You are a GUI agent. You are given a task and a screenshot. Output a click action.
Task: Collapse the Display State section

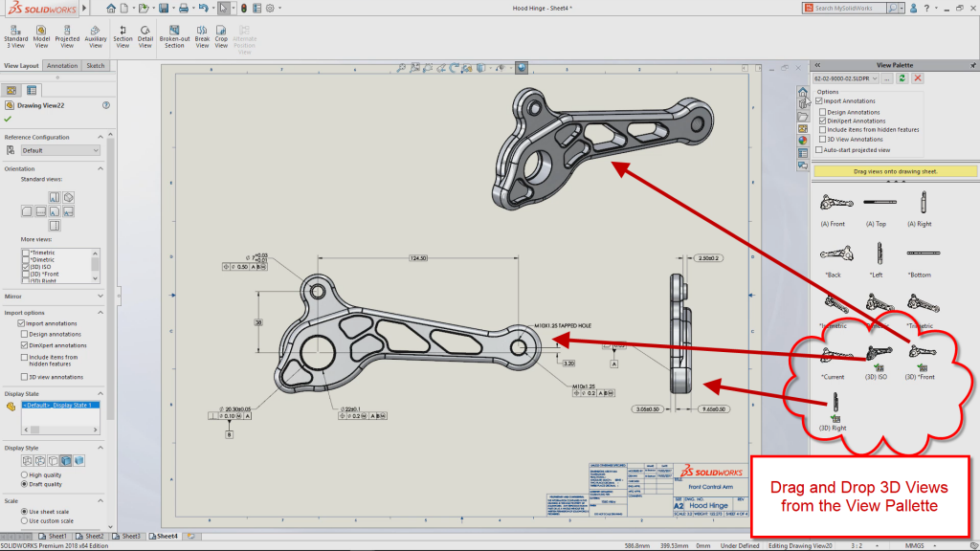point(100,393)
